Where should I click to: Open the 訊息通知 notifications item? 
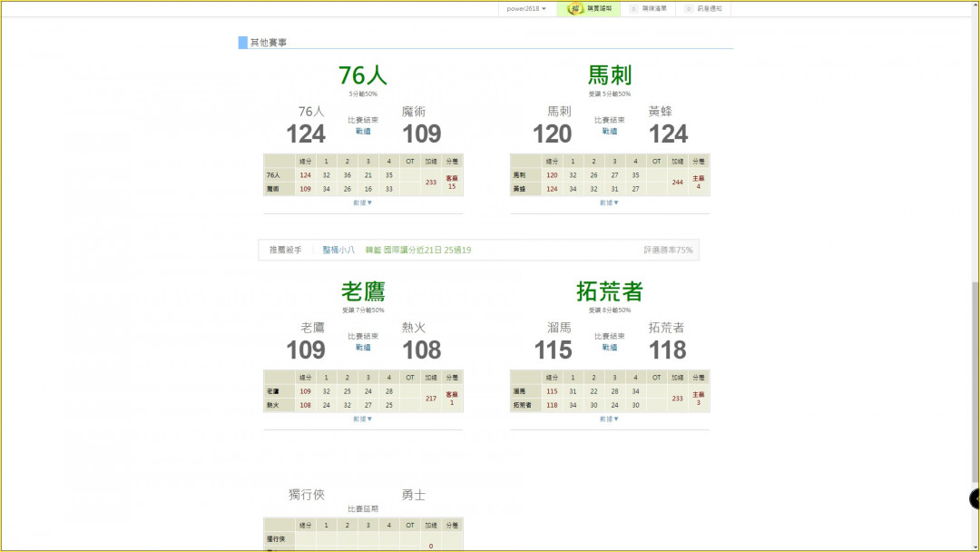704,9
